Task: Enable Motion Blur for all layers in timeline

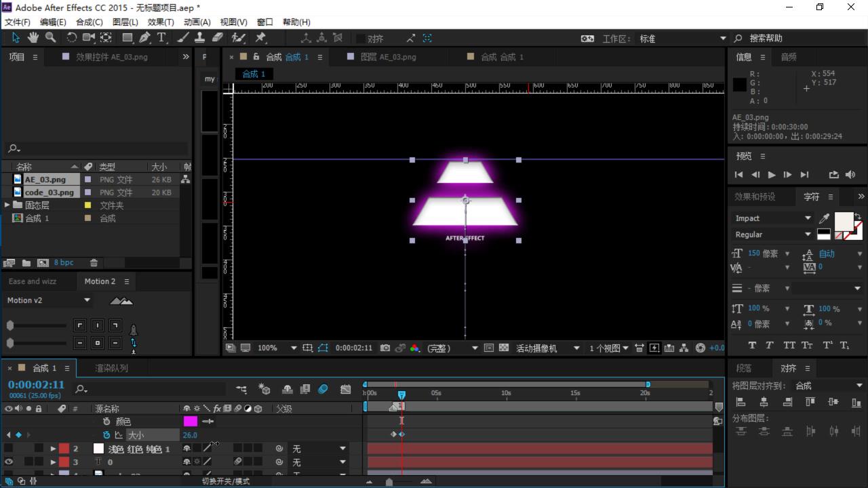Action: 323,389
